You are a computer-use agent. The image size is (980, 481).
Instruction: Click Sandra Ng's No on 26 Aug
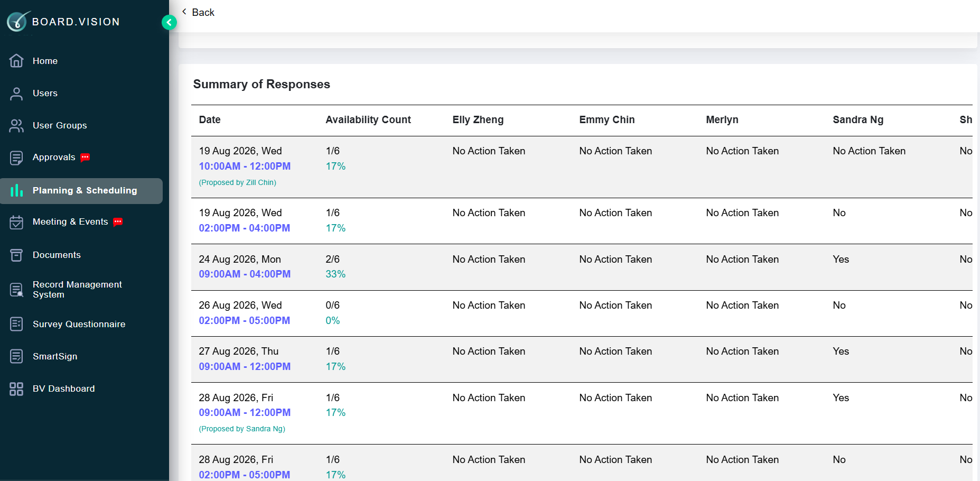[839, 306]
